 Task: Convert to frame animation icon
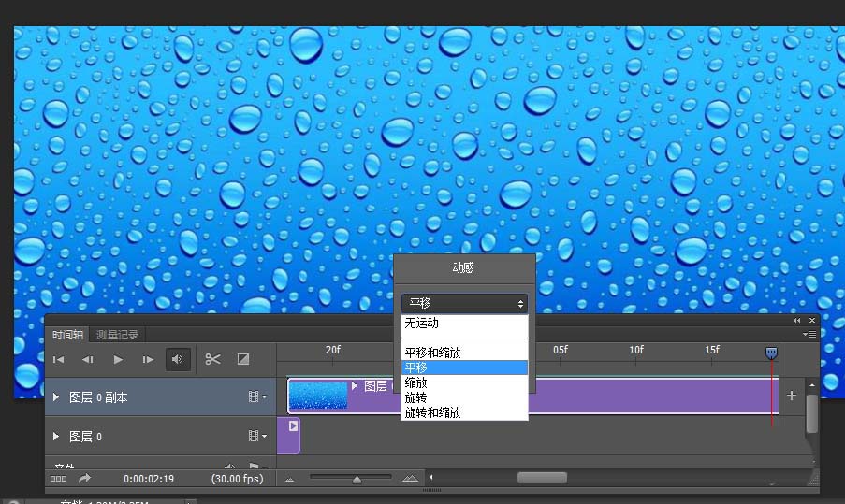pos(58,478)
